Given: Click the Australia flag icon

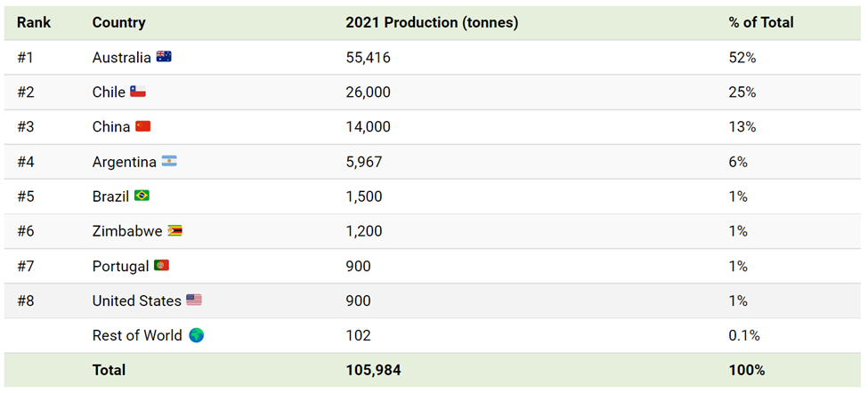Looking at the screenshot, I should click(164, 57).
